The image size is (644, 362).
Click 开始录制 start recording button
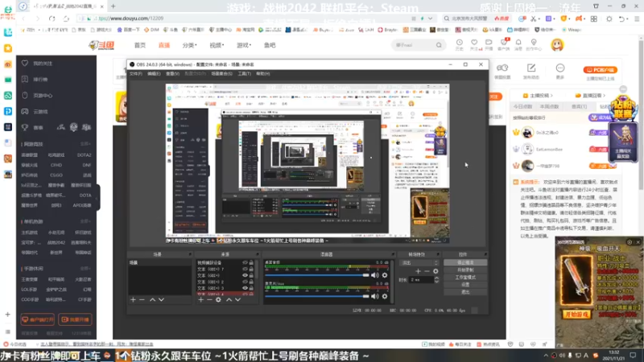465,270
